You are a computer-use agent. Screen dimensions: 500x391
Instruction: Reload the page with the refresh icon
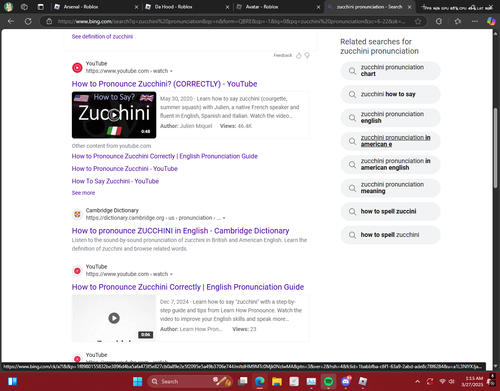coord(28,21)
